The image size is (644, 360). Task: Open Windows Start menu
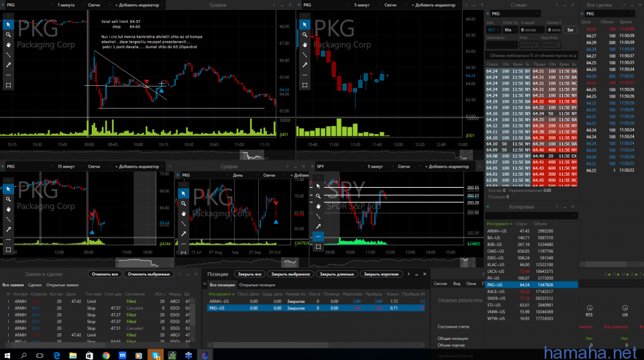point(7,355)
